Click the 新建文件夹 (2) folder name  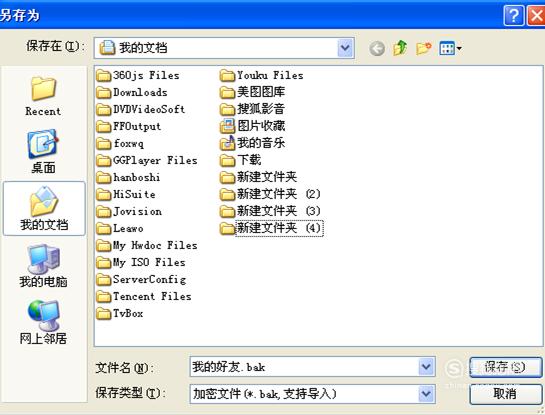[279, 194]
